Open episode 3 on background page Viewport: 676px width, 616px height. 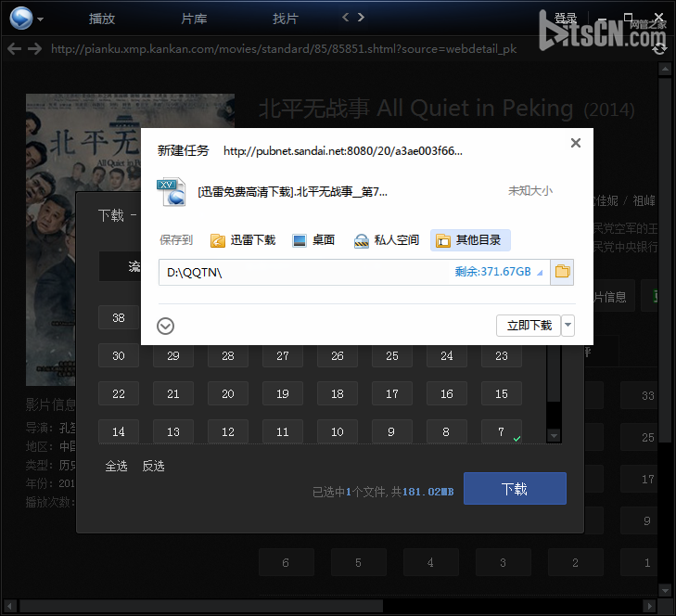(x=504, y=562)
